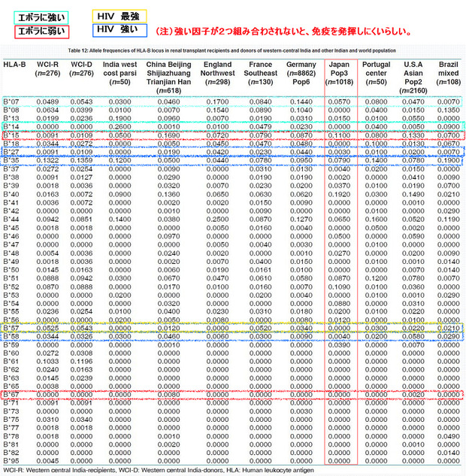Click 0.0490 in B*78 Brazil column
This screenshot has width=466, height=476.
click(x=449, y=436)
